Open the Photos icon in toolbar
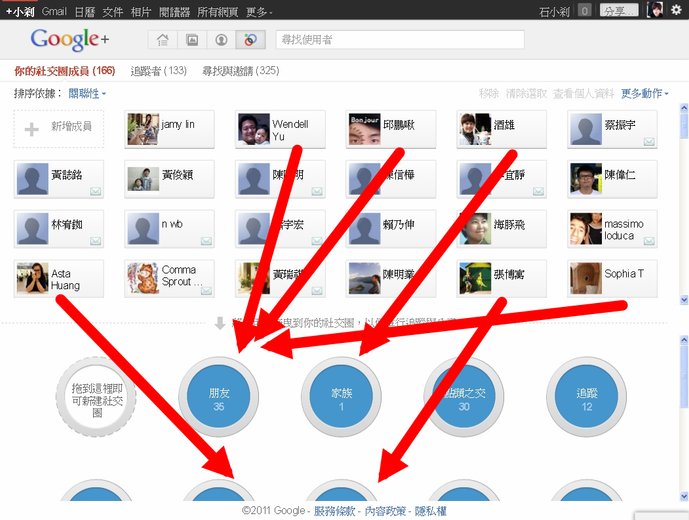 click(x=192, y=40)
